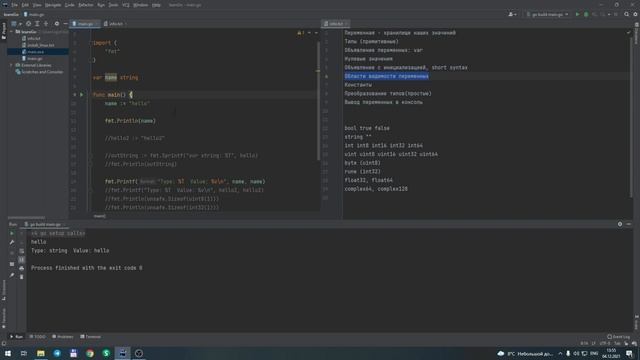640x360 pixels.
Task: Click 'name' variable in var declaration
Action: 111,77
